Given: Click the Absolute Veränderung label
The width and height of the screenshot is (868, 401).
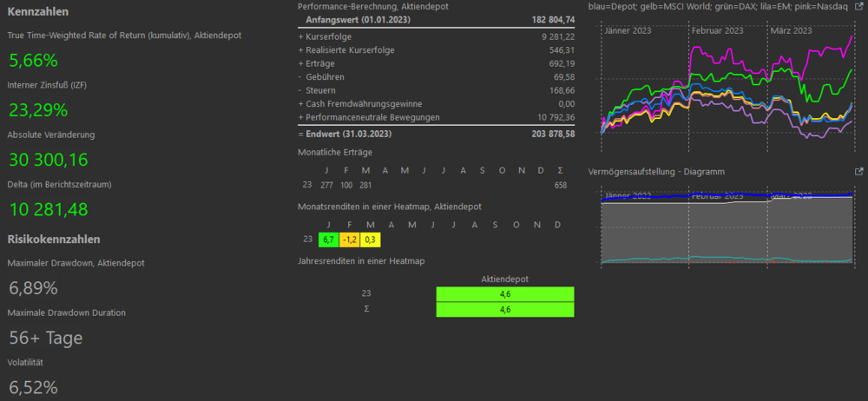Looking at the screenshot, I should [51, 135].
